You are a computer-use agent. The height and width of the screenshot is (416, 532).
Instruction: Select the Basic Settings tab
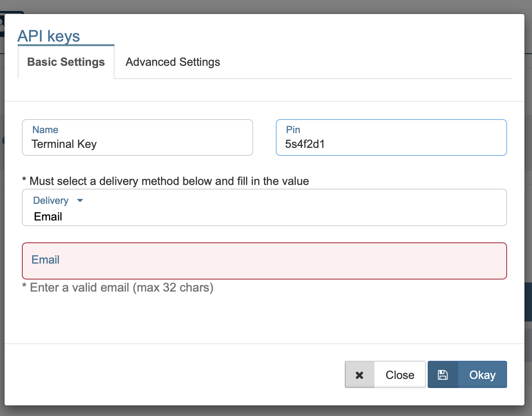click(x=66, y=62)
